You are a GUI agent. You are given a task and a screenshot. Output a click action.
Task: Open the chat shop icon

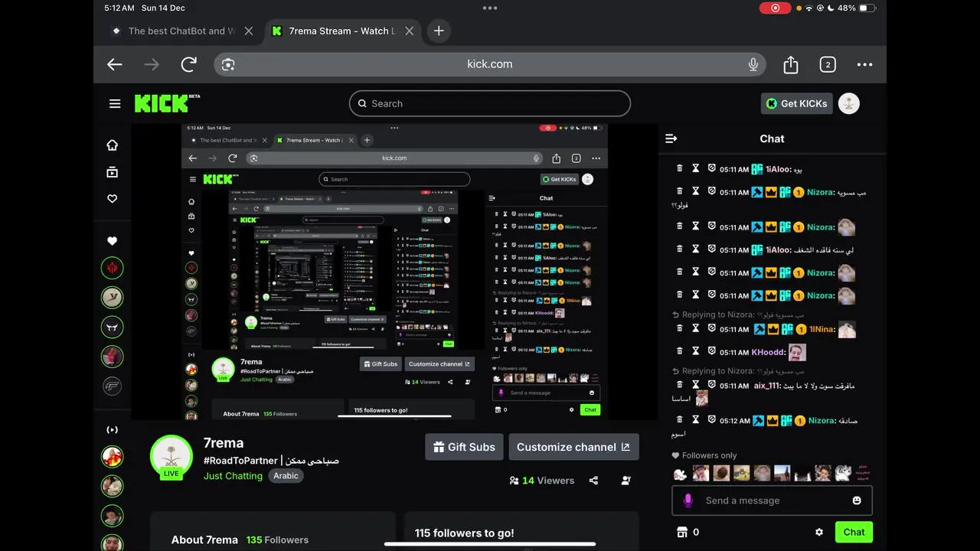pyautogui.click(x=681, y=532)
